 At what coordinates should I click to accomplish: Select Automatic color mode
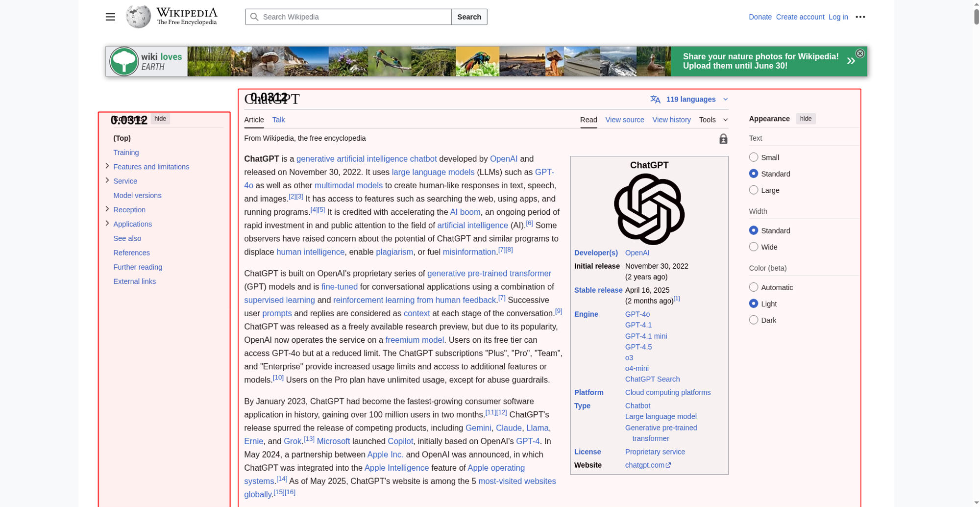pos(754,287)
